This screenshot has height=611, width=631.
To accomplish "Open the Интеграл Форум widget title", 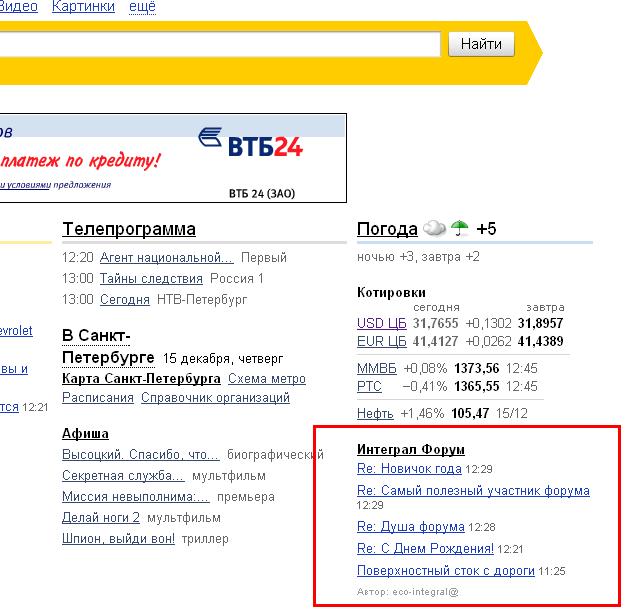I will tap(411, 449).
